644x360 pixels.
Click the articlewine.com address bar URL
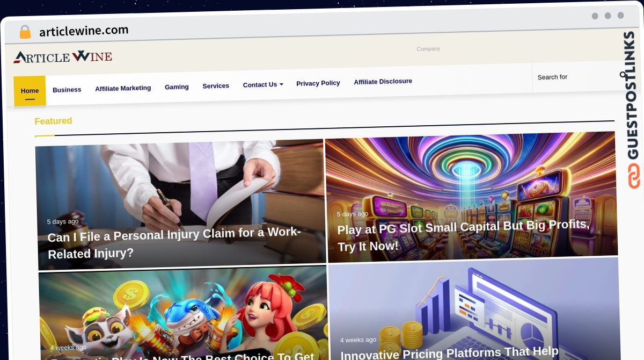(84, 31)
